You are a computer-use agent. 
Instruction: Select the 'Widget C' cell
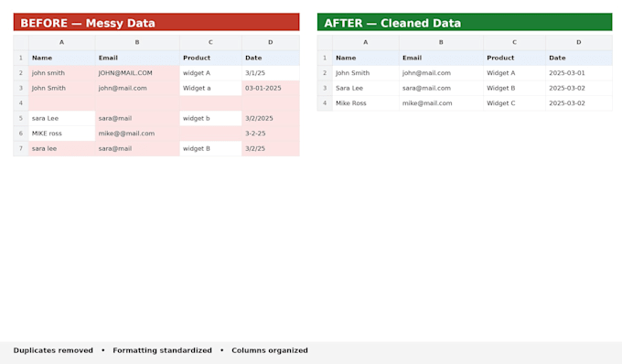[514, 103]
